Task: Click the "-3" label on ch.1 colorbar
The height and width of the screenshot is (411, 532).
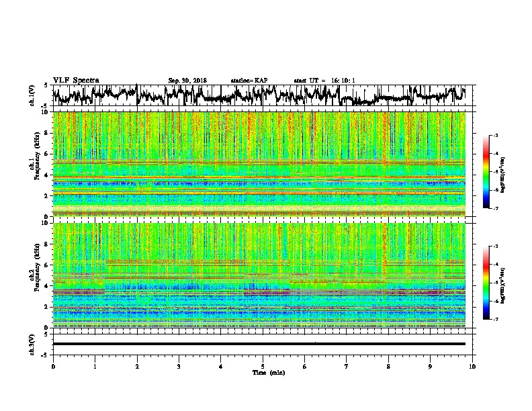Action: [x=496, y=136]
